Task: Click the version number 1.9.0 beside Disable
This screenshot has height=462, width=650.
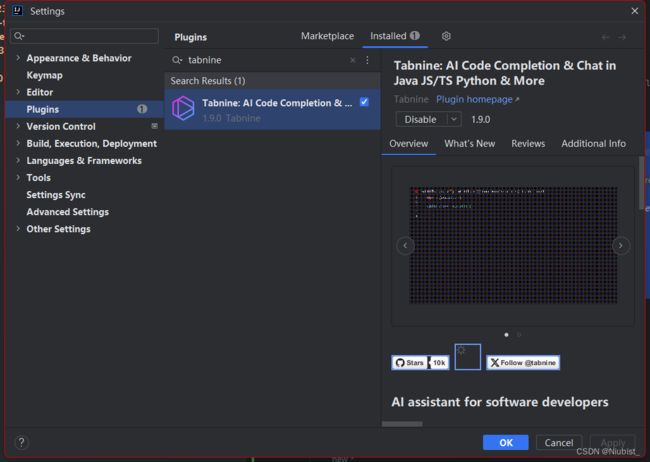Action: pos(481,119)
